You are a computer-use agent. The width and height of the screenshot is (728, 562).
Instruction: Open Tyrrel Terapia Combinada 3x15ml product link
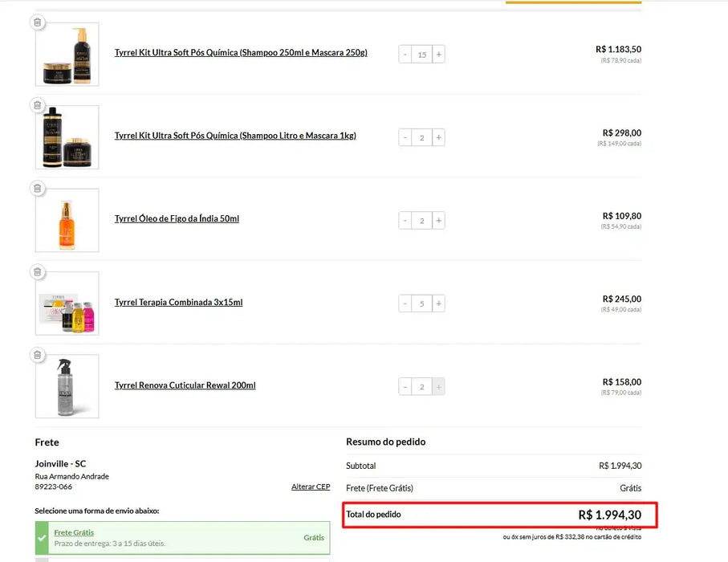click(178, 303)
